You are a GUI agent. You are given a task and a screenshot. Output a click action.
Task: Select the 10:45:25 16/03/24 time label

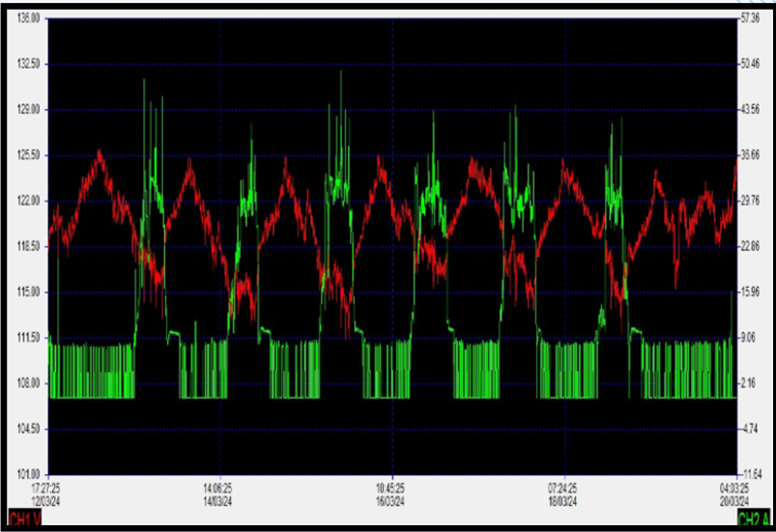tap(389, 493)
